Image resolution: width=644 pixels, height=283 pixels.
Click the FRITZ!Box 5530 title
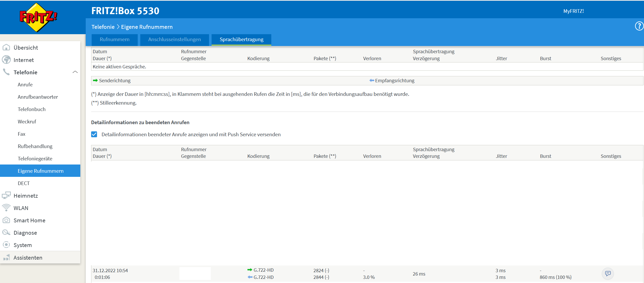pyautogui.click(x=125, y=11)
